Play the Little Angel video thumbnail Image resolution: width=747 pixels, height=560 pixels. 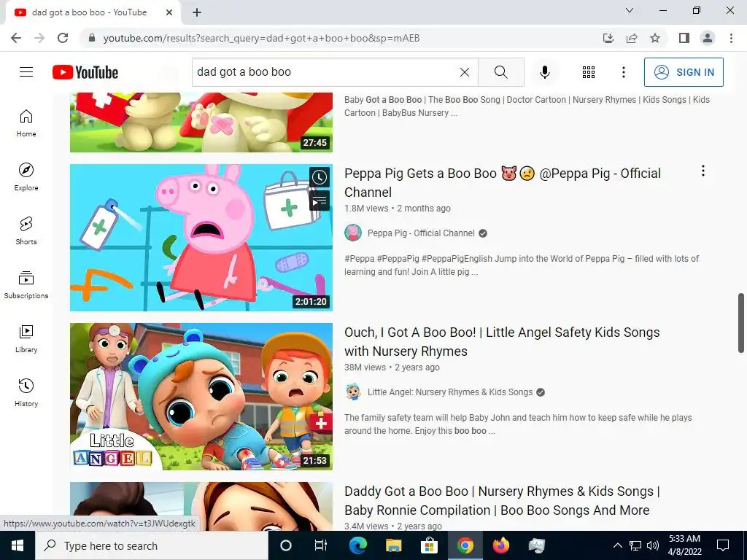pos(201,397)
